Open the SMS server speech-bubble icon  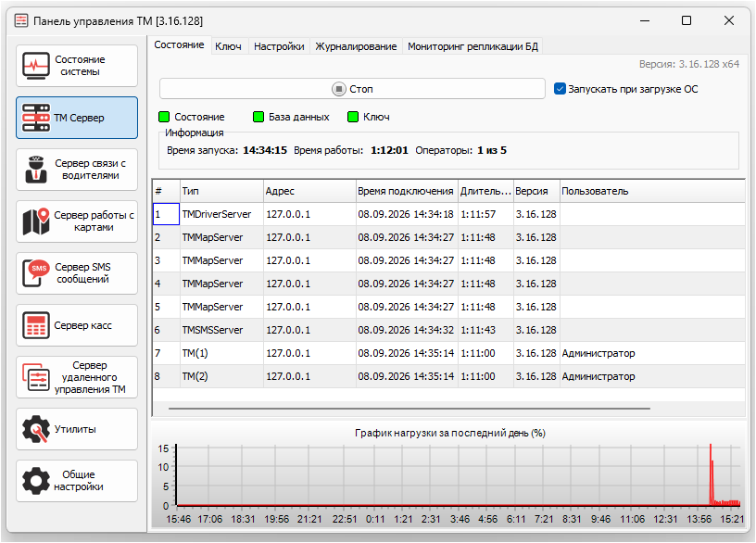(x=36, y=273)
